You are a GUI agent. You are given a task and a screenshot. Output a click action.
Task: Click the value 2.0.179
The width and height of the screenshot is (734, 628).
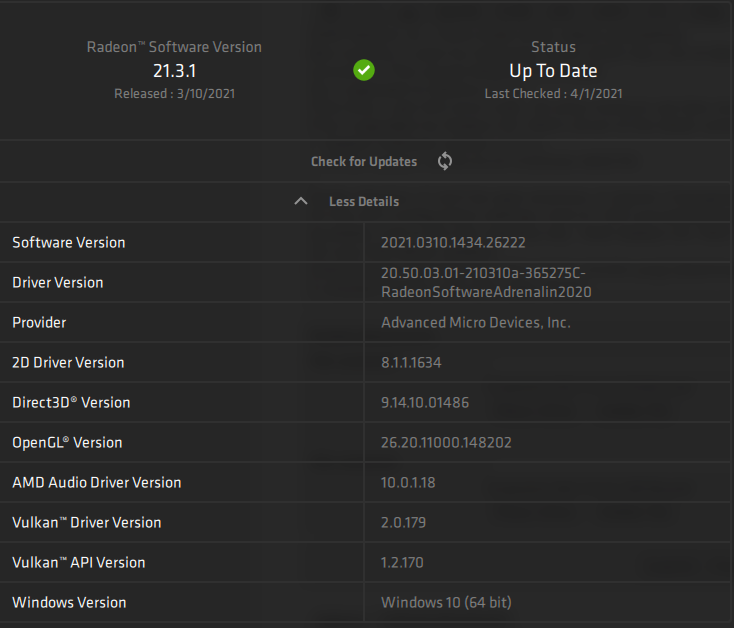[x=404, y=523]
